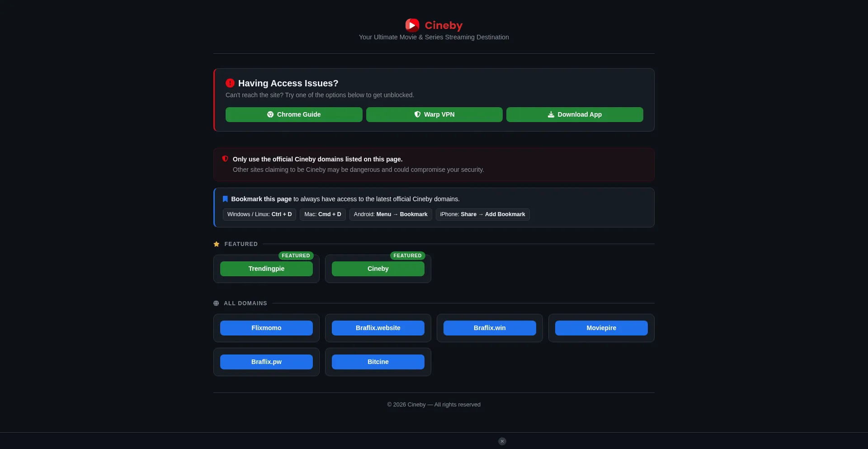Click the Cineby title text in header
The image size is (868, 449).
pyautogui.click(x=443, y=26)
